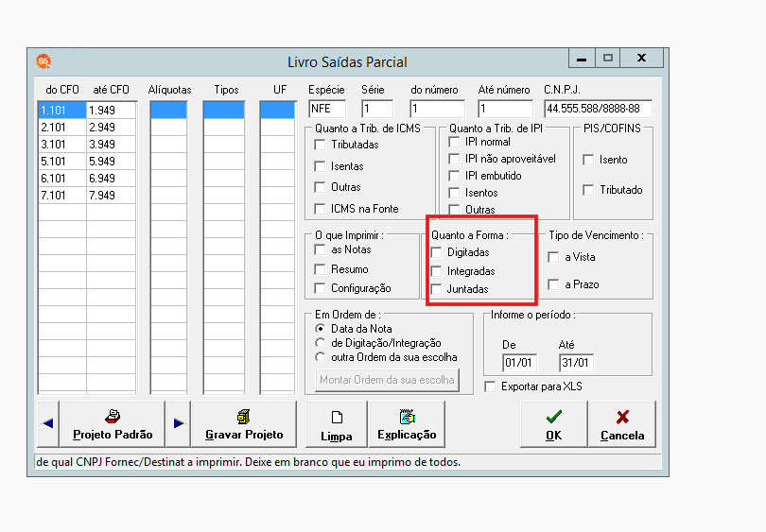766x532 pixels.
Task: Click Montar Ordem da sua escolha button
Action: [x=387, y=380]
